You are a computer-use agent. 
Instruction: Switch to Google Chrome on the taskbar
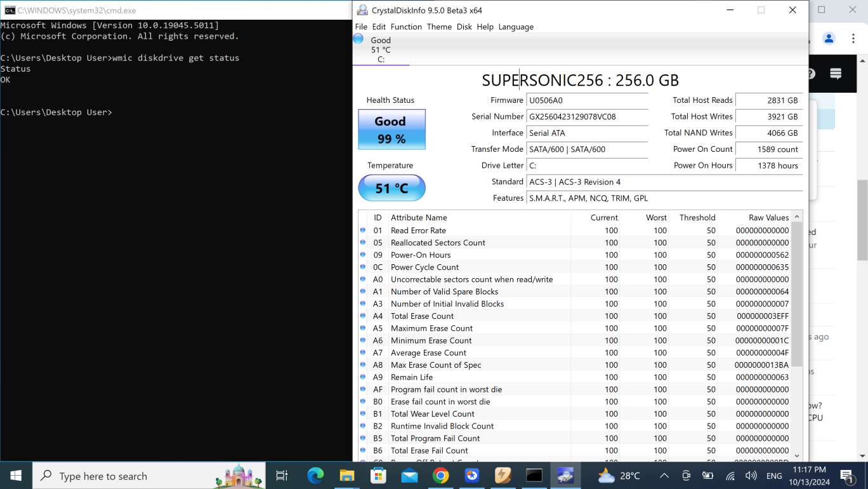(441, 476)
